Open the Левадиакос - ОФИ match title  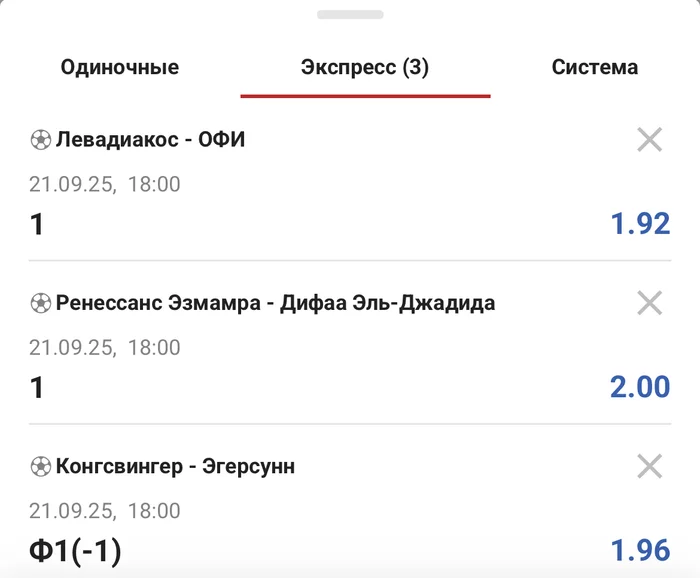point(150,140)
